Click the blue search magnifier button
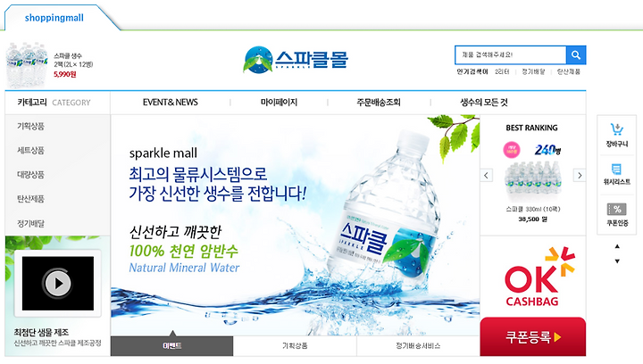Screen dimensions: 643x364 [x=576, y=54]
